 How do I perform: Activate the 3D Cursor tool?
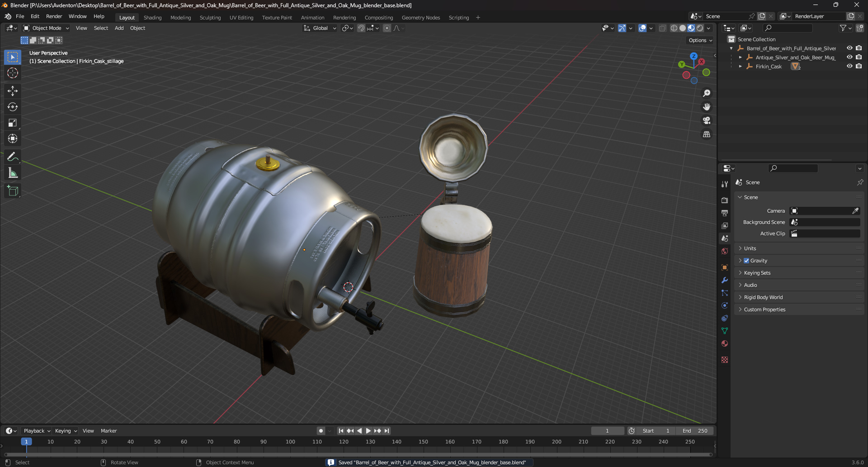13,73
